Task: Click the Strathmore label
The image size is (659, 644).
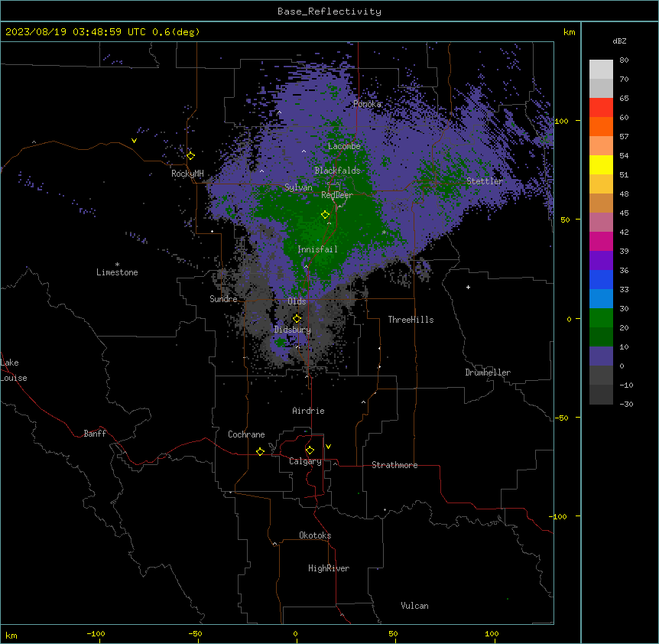Action: click(x=394, y=465)
